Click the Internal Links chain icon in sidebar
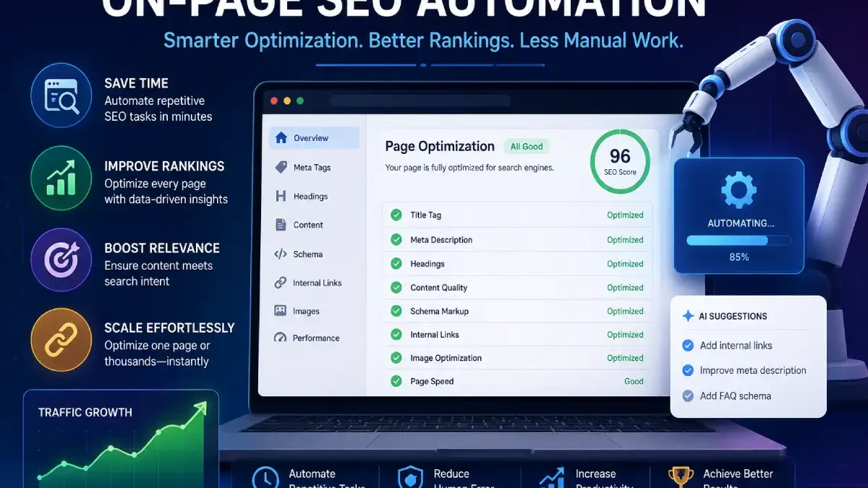 click(x=281, y=283)
